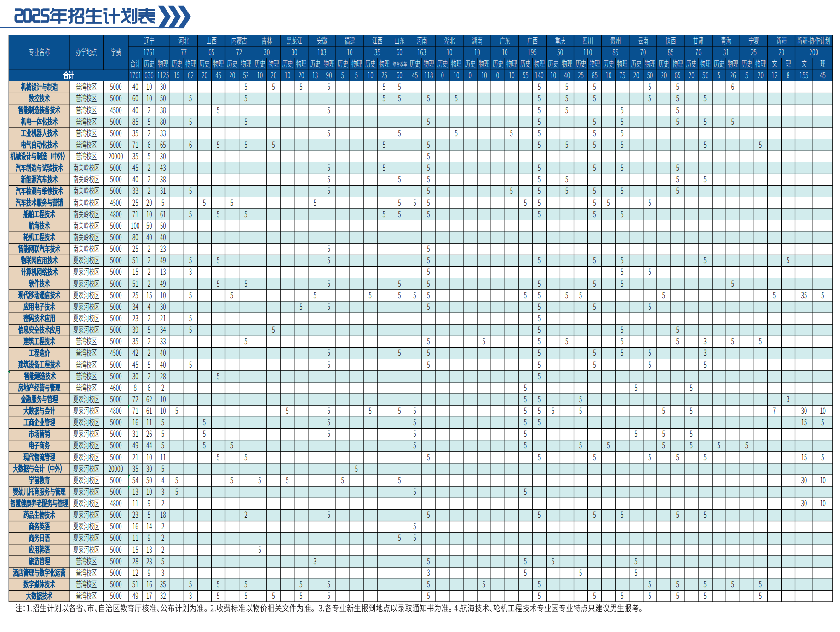Select the '轮机工程技术' major name
This screenshot has width=840, height=632.
(39, 237)
